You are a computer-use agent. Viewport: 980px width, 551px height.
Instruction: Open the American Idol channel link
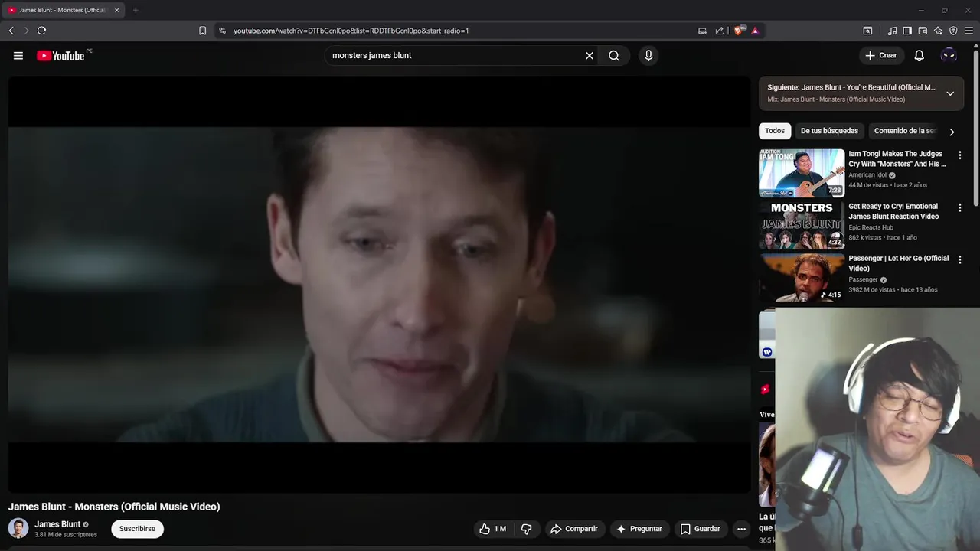(867, 175)
